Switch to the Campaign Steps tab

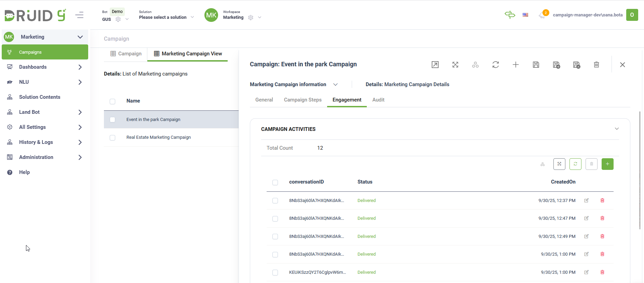[x=303, y=100]
